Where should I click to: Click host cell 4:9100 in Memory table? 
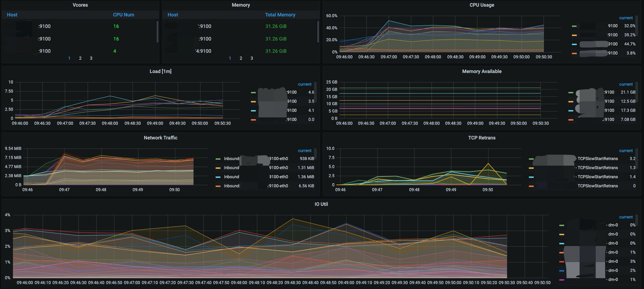click(203, 51)
